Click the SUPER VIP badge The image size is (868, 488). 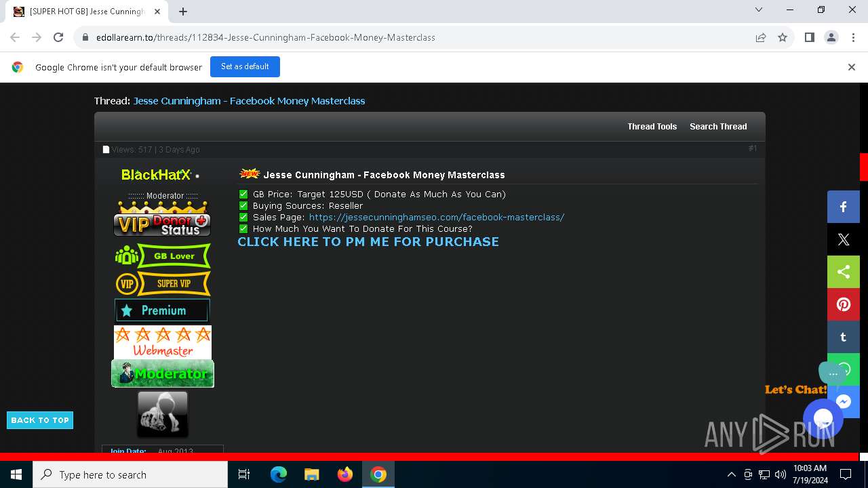[x=162, y=283]
